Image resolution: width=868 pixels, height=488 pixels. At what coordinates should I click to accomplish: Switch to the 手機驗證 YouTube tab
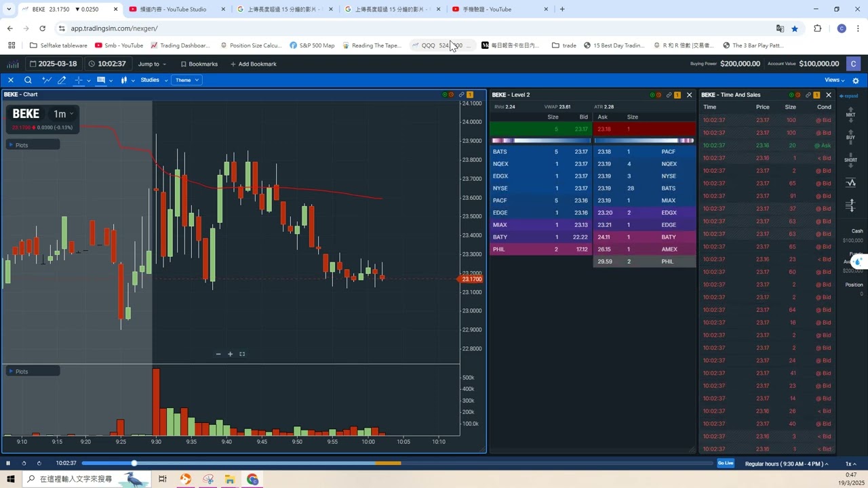pyautogui.click(x=500, y=9)
